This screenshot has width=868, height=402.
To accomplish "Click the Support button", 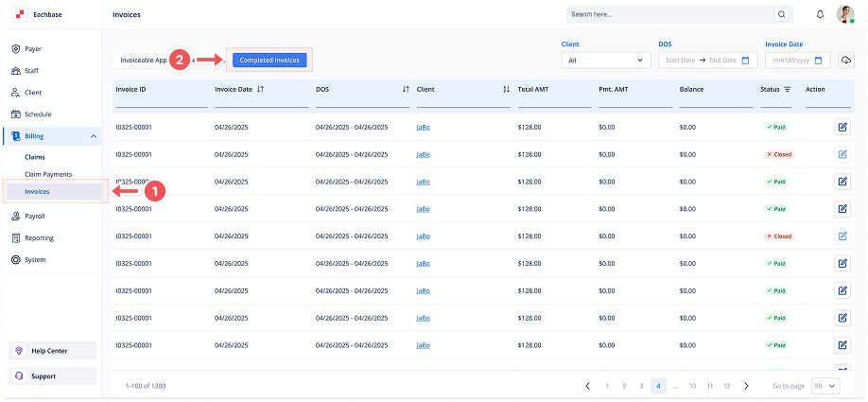I will 52,376.
